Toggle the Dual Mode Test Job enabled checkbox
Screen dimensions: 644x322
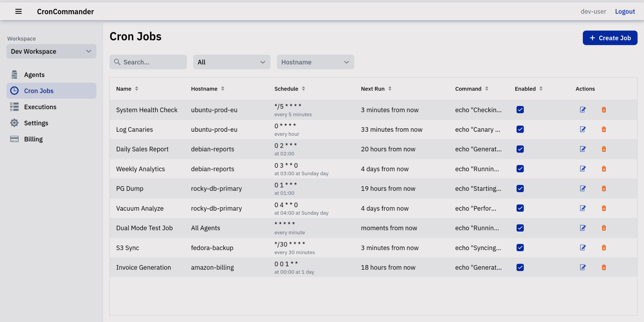(520, 228)
